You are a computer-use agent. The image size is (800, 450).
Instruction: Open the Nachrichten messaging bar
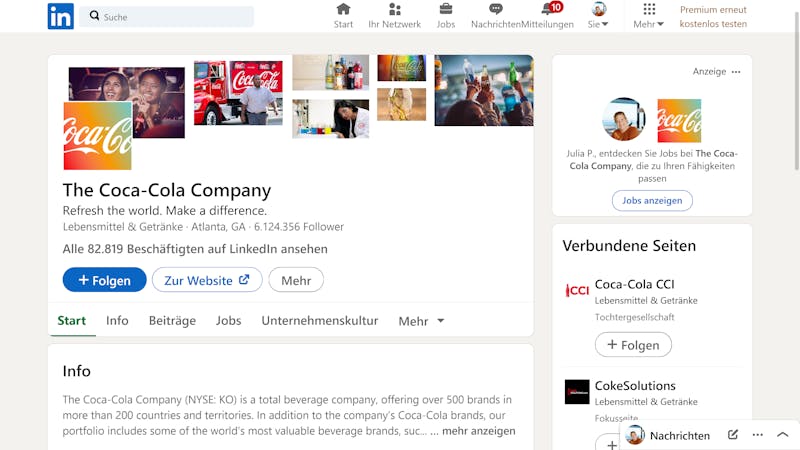[710, 435]
